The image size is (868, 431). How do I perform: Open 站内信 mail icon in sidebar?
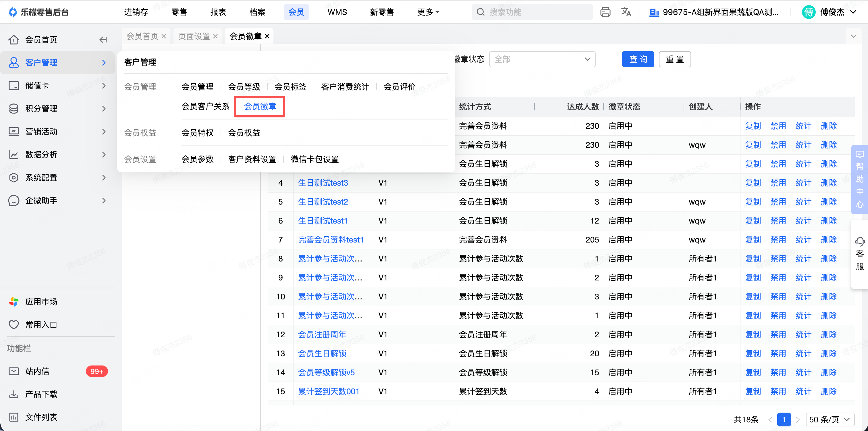13,371
